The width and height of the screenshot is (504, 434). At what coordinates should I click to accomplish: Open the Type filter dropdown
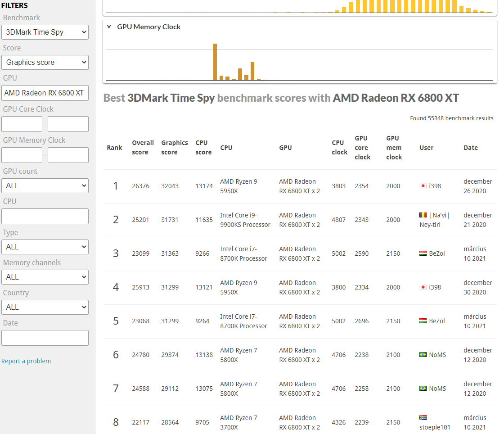(x=45, y=247)
